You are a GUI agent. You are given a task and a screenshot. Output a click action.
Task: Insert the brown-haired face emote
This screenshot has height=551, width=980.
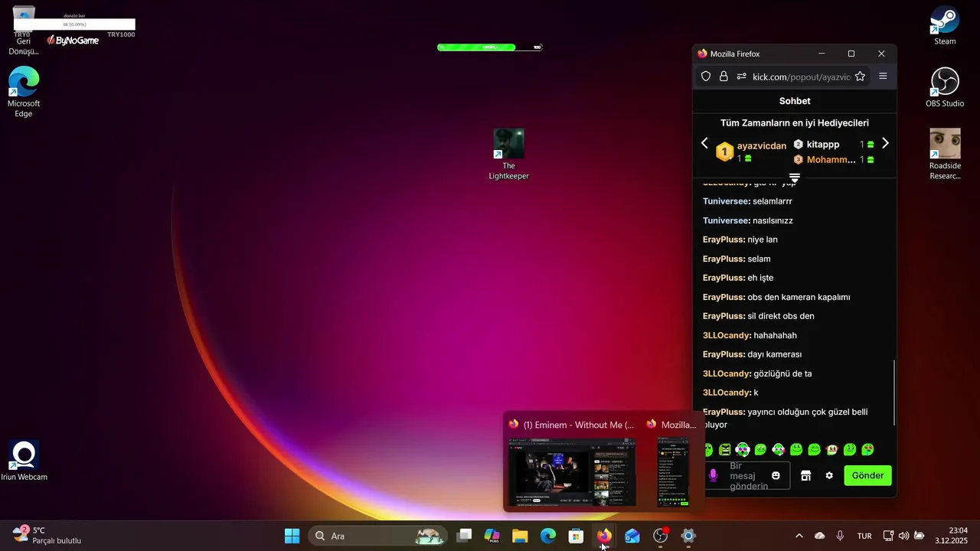point(832,449)
